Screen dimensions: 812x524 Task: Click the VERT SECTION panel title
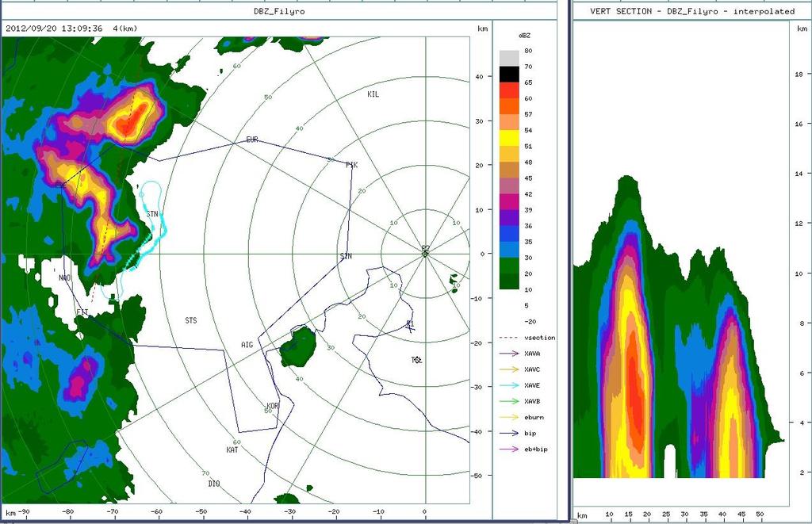point(692,11)
